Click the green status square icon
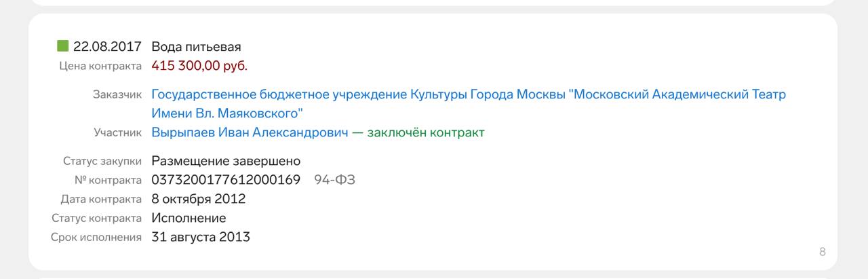This screenshot has height=279, width=868. click(62, 46)
